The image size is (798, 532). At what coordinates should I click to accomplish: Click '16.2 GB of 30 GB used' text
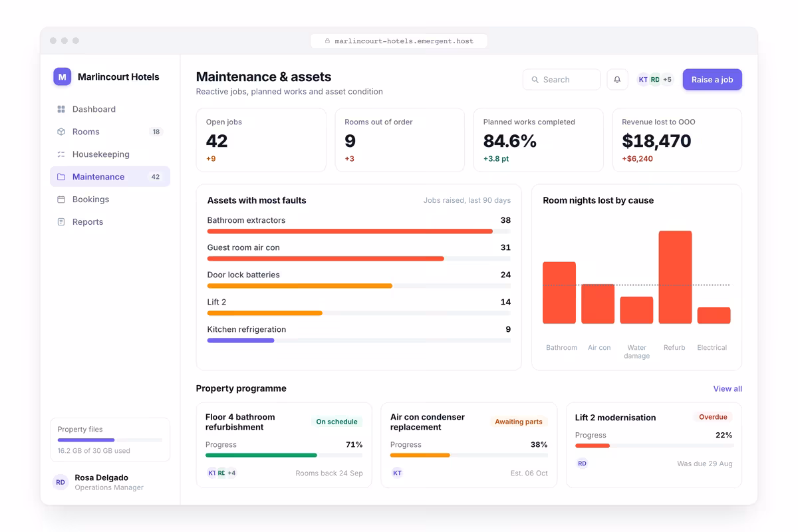pos(94,451)
